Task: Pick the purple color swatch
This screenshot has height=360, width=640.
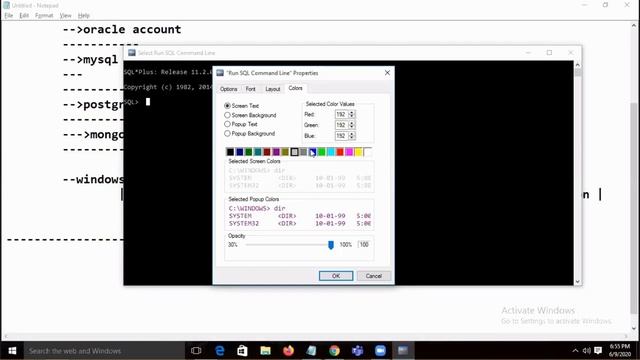Action: (276, 152)
